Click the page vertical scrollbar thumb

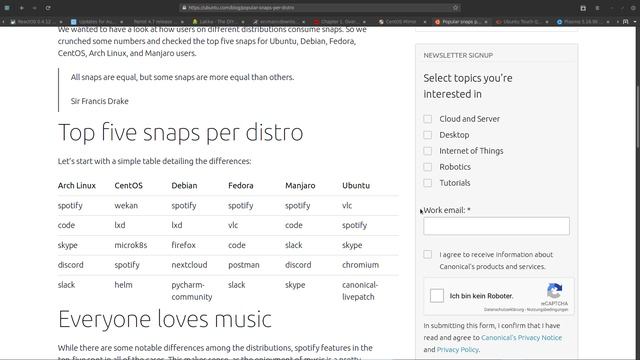(x=638, y=118)
